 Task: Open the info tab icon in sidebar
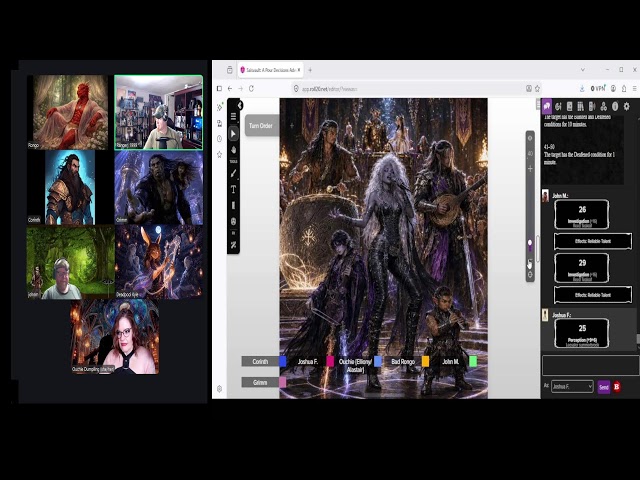615,107
